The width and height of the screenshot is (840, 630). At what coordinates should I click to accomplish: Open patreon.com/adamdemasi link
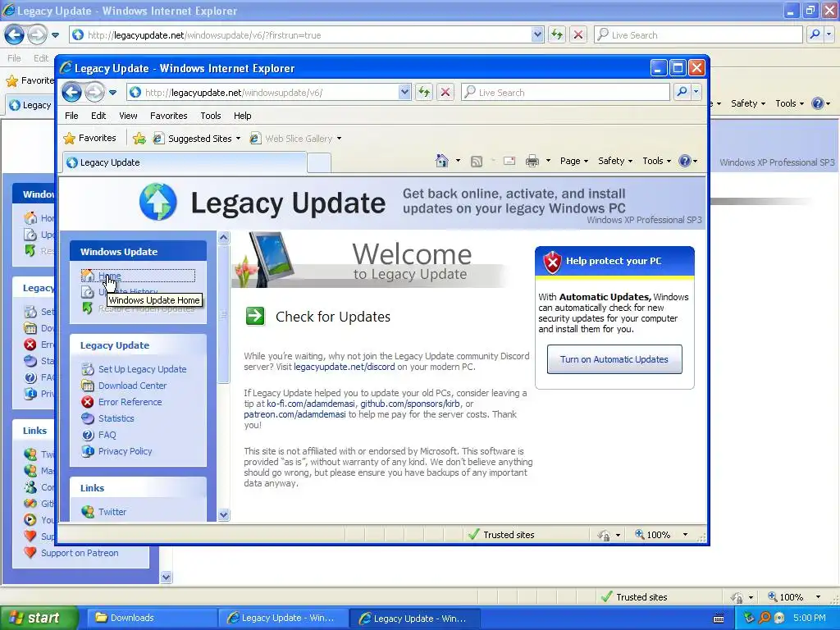294,414
